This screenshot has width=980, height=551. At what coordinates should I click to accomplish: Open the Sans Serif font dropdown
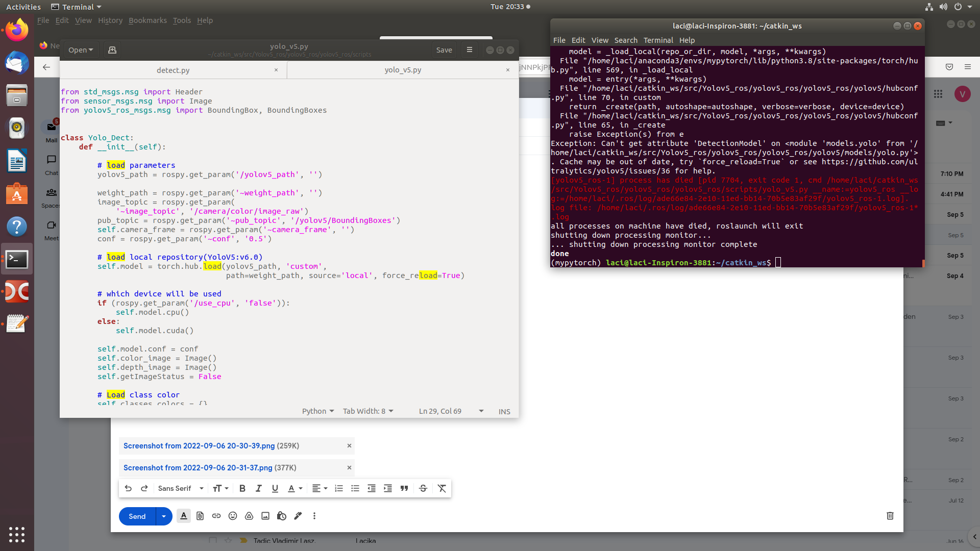(180, 488)
